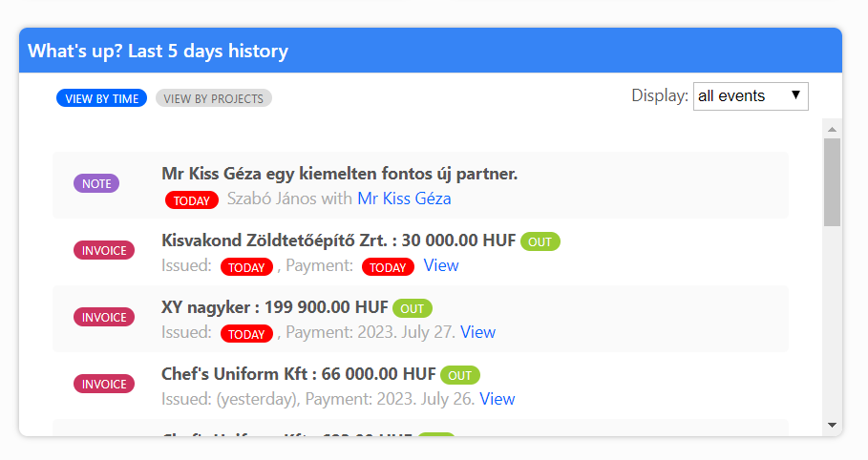Click OUT badge on XY nagyker invoice
The image size is (868, 460).
pos(413,309)
